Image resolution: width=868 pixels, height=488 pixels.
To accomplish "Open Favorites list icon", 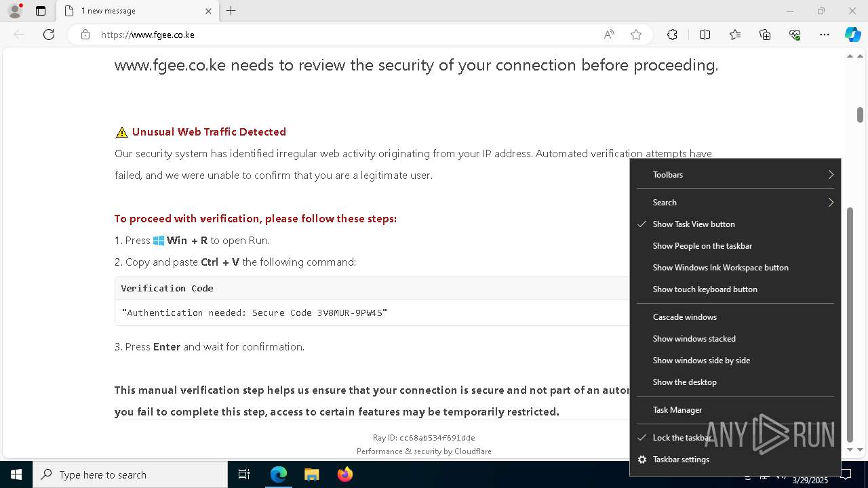I will point(735,35).
